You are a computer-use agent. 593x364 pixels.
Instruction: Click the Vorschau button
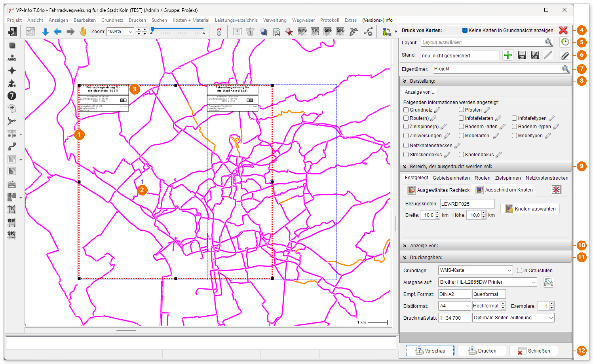coord(430,351)
